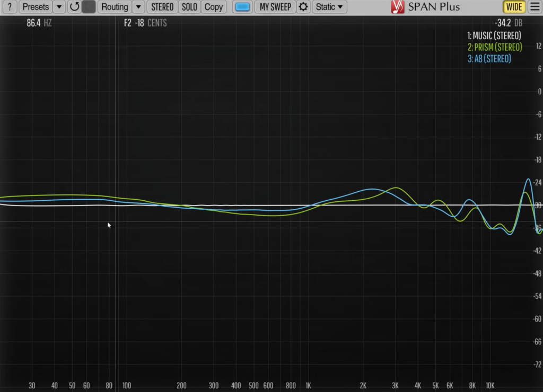
Task: Click the -34.2 DB level readout
Action: coord(508,23)
